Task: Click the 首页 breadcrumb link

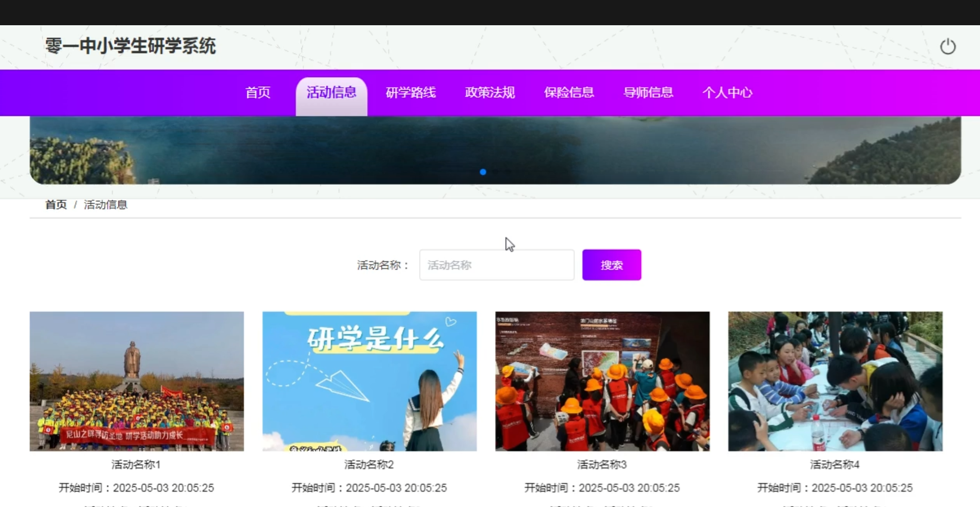Action: pos(56,205)
